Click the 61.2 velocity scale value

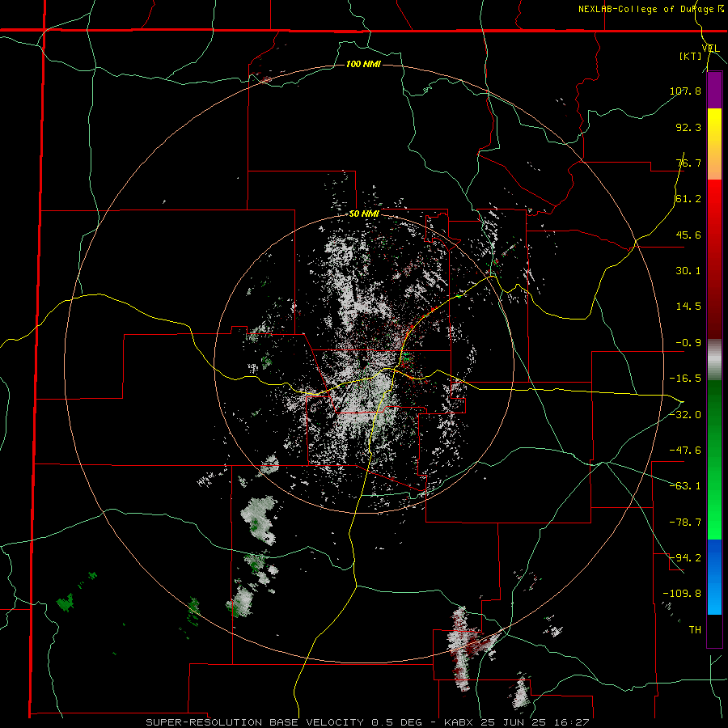point(688,199)
